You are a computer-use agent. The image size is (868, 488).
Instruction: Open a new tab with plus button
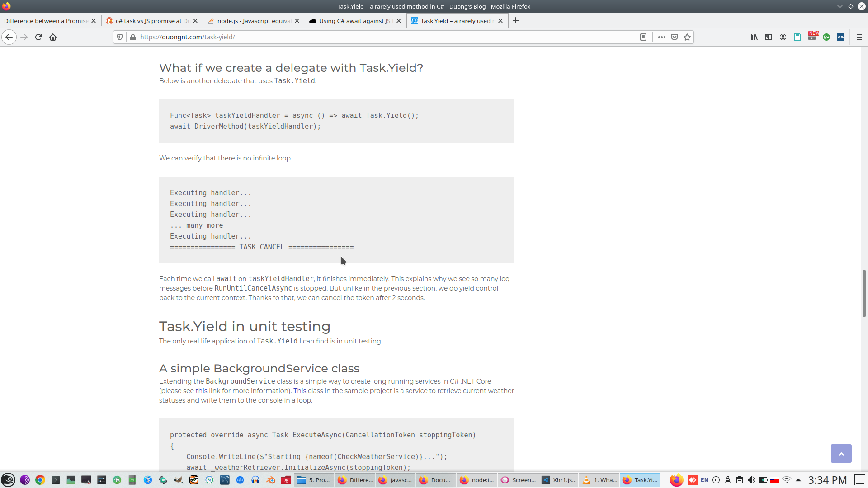pyautogui.click(x=516, y=21)
